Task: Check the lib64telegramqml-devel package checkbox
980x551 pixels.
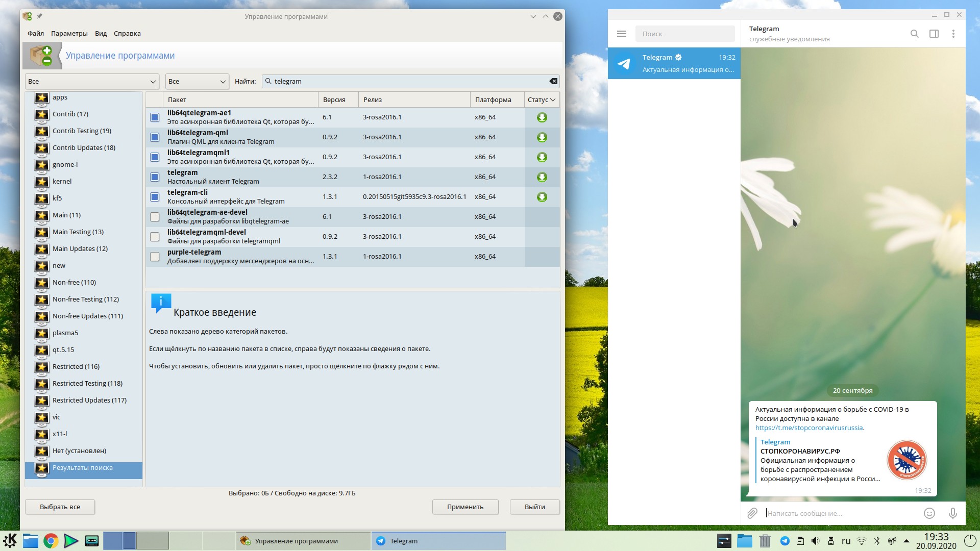Action: point(155,237)
